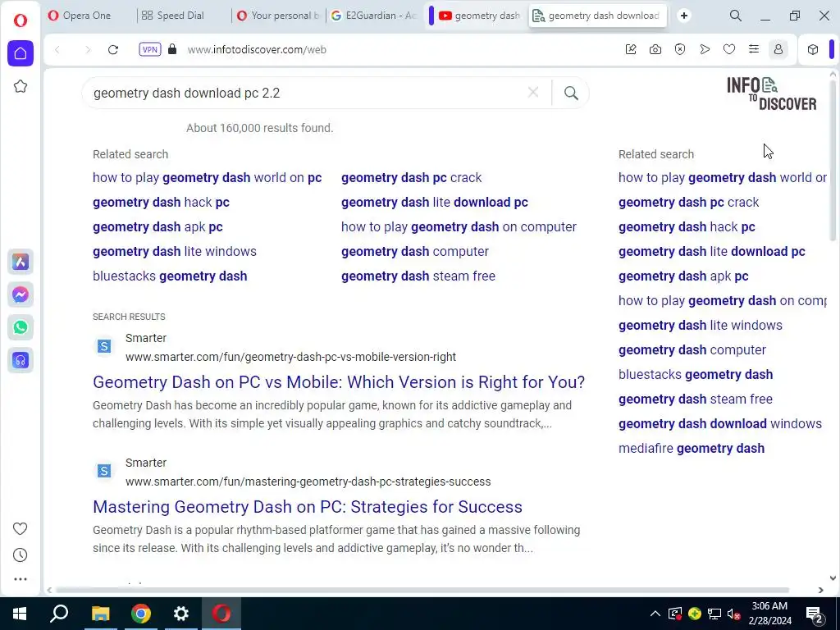Open Messenger in the sidebar

21,294
